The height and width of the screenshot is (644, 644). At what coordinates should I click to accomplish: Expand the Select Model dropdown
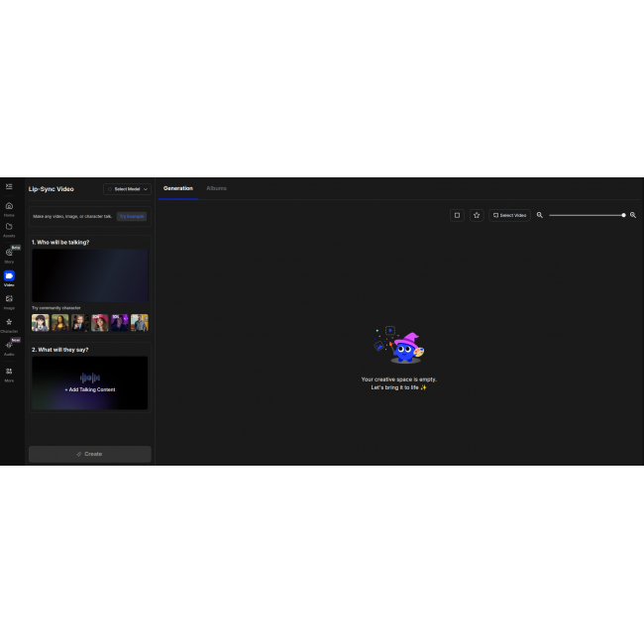[x=128, y=188]
